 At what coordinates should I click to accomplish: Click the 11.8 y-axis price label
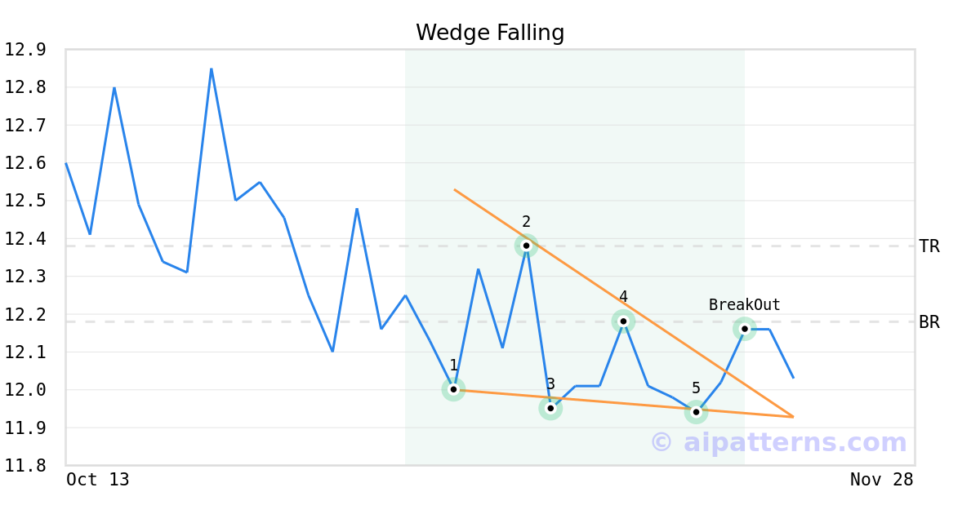[x=25, y=466]
